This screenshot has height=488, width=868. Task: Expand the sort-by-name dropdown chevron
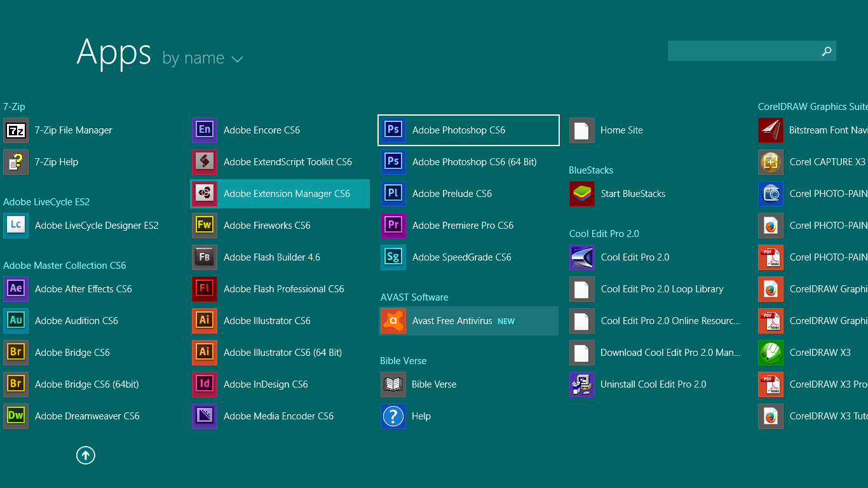237,59
